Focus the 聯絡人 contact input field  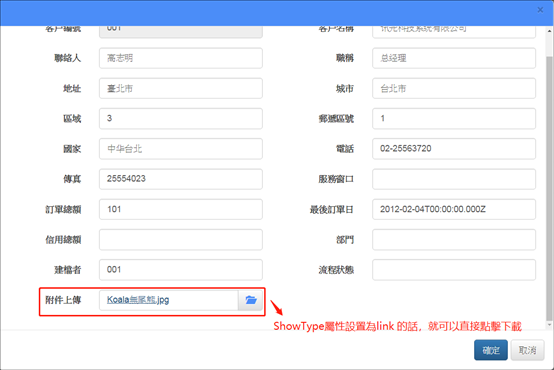pos(181,58)
